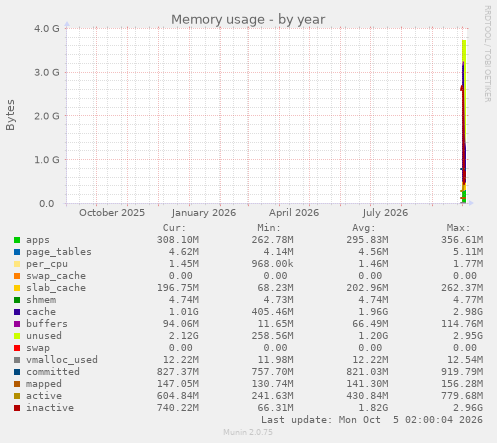
Task: Click cache max value 2.98G
Action: 468,312
